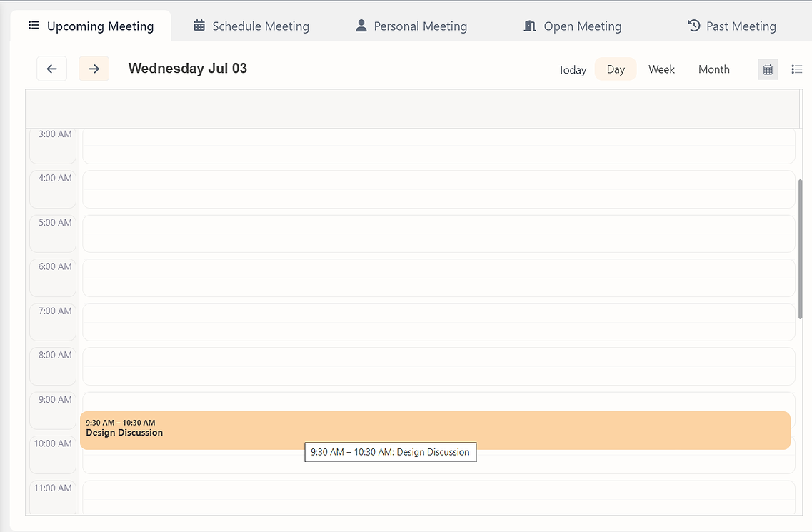Open the Design Discussion meeting event
Image resolution: width=812 pixels, height=532 pixels.
435,431
